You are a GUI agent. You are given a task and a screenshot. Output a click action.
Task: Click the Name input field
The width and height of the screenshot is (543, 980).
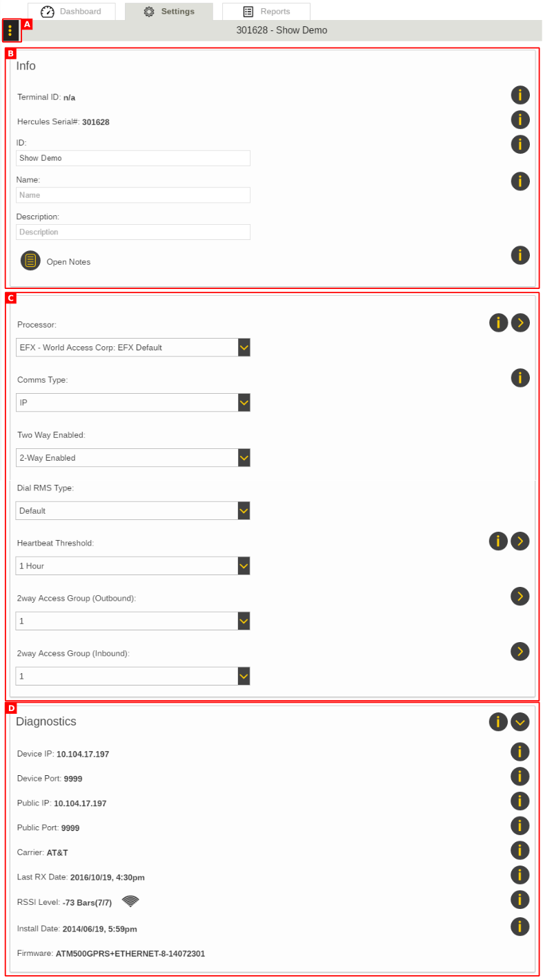(133, 195)
